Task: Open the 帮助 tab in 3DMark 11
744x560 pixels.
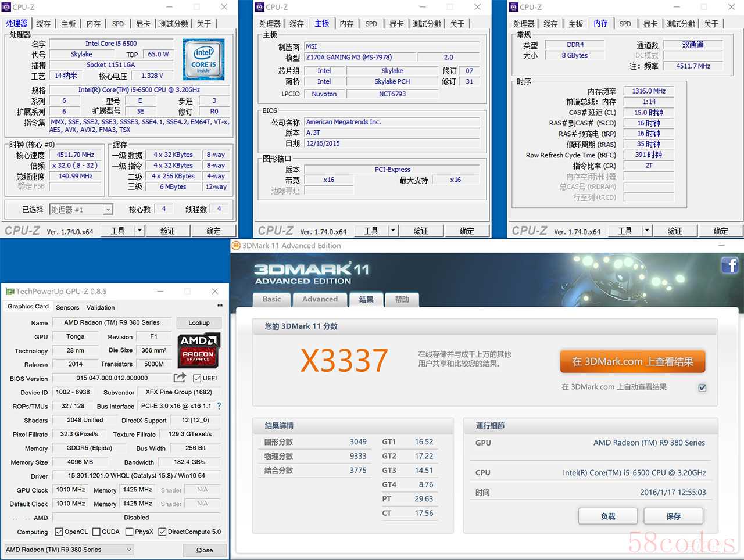Action: [x=402, y=299]
